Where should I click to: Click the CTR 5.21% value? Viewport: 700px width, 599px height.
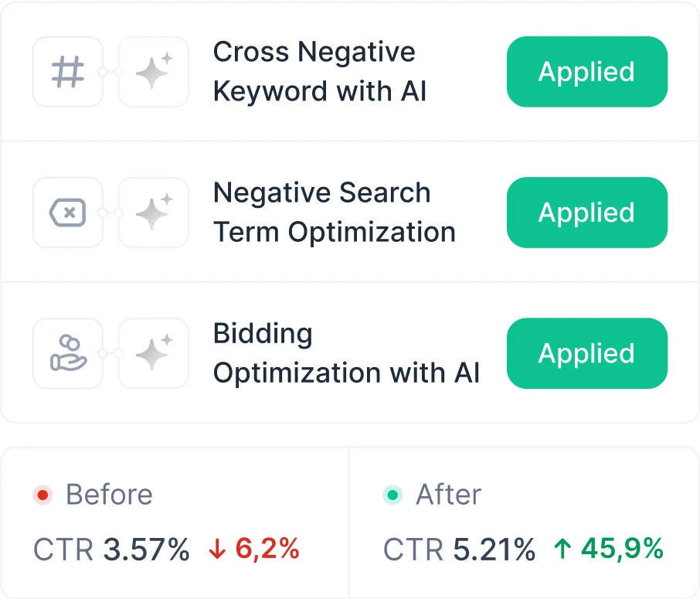click(460, 549)
